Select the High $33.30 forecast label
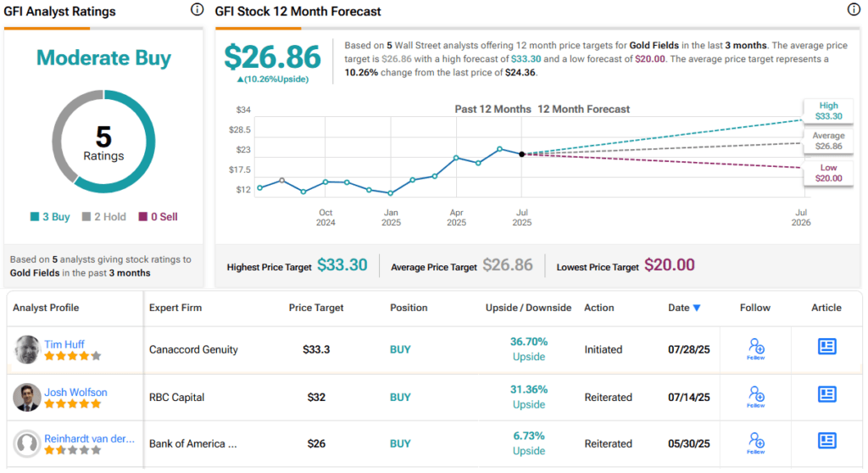868x473 pixels. pyautogui.click(x=828, y=111)
